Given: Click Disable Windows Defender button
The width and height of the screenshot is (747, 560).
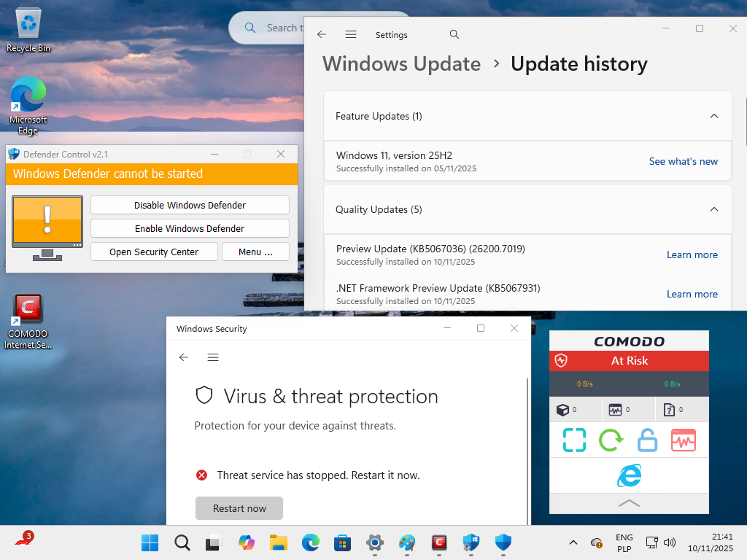Looking at the screenshot, I should tap(190, 205).
